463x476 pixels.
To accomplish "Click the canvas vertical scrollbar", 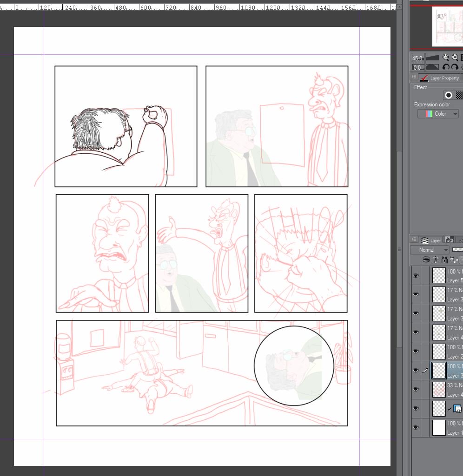I will click(399, 249).
